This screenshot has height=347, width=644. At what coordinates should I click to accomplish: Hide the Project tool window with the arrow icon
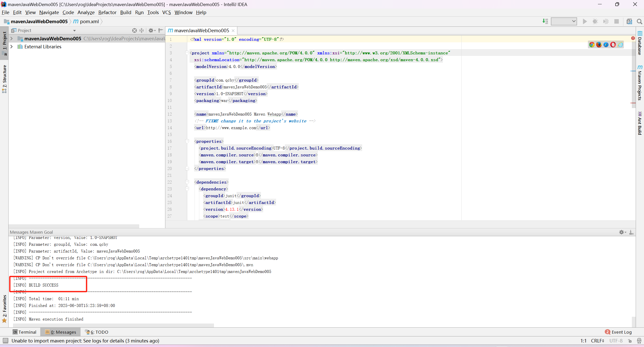click(x=161, y=30)
